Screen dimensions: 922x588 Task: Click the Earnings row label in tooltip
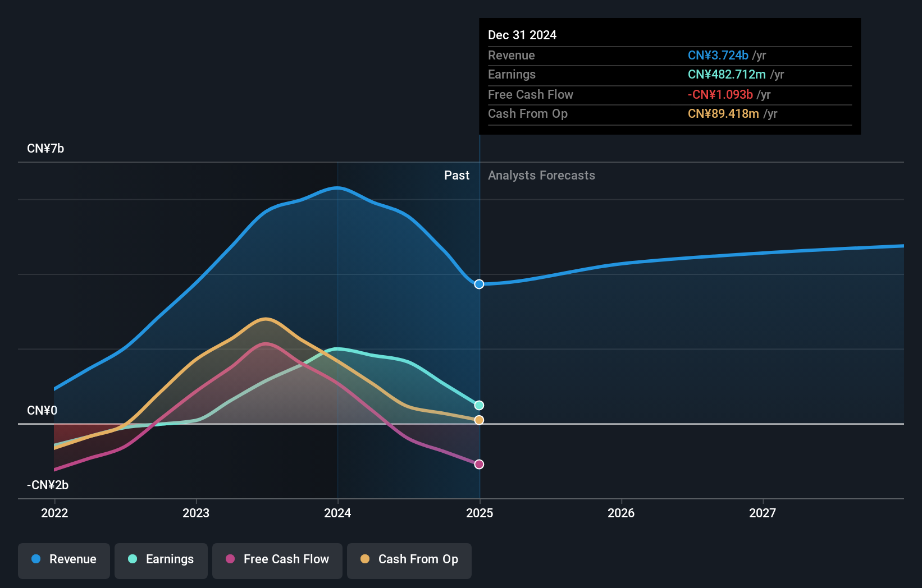(512, 75)
